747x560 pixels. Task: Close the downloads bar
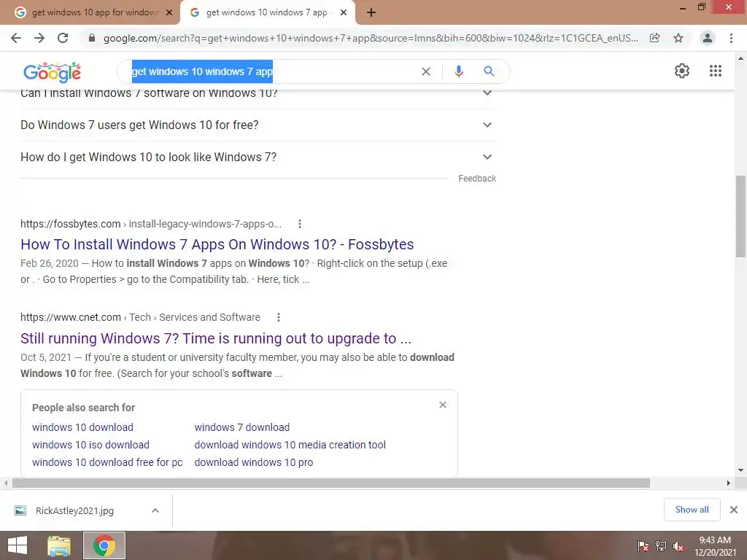pos(734,510)
